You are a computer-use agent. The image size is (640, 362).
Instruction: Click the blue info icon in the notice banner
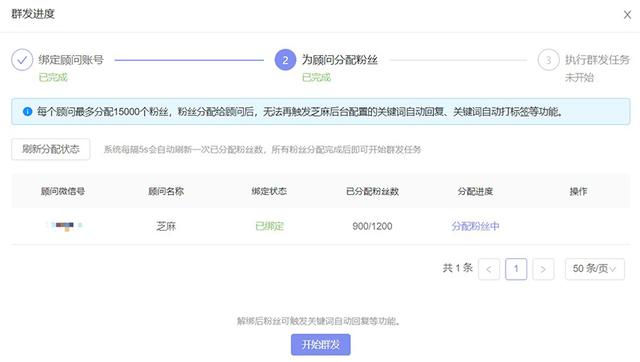coord(27,111)
